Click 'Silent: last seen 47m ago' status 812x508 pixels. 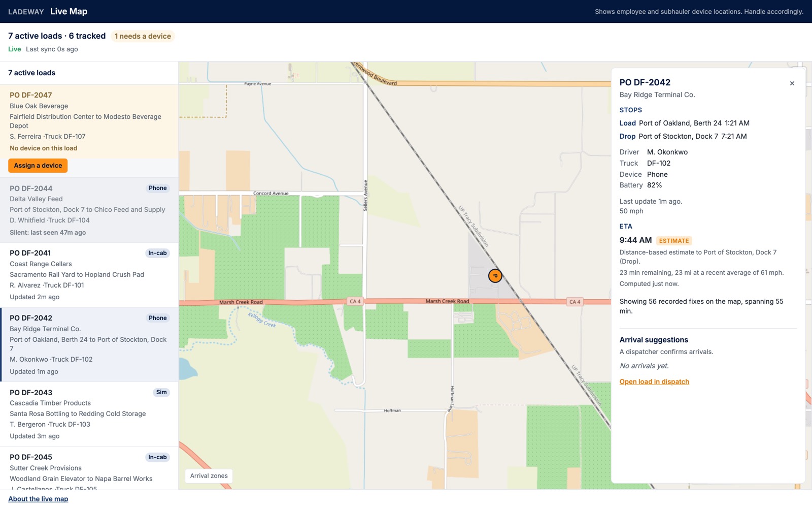click(x=48, y=233)
